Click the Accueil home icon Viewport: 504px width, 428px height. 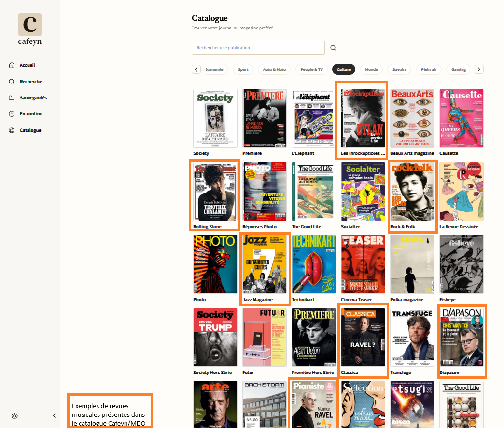[x=12, y=65]
